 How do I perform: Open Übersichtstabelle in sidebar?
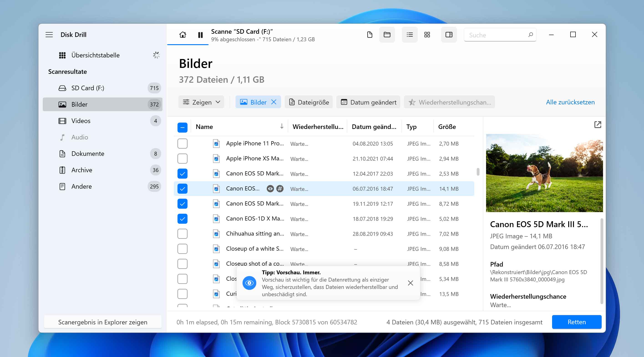coord(102,55)
